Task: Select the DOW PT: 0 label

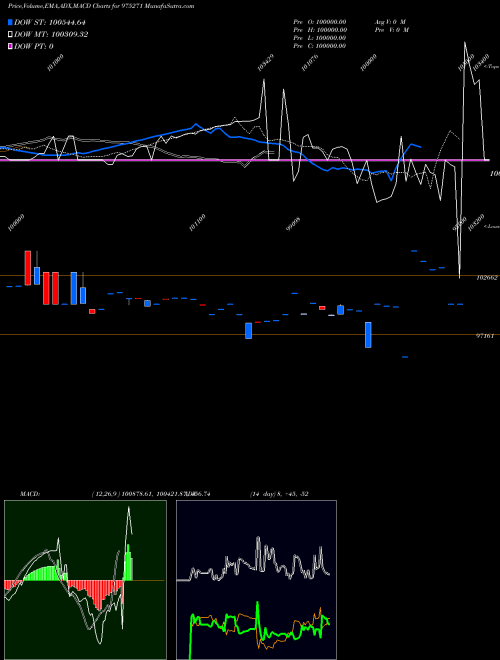Action: pos(34,46)
